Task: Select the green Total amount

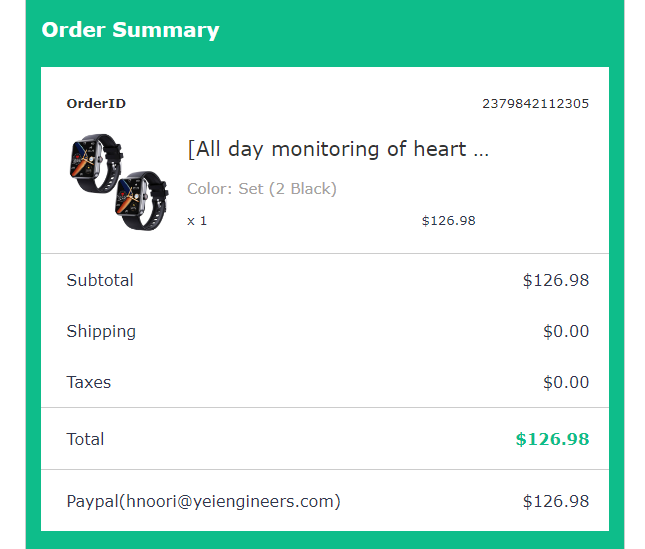Action: click(x=552, y=439)
